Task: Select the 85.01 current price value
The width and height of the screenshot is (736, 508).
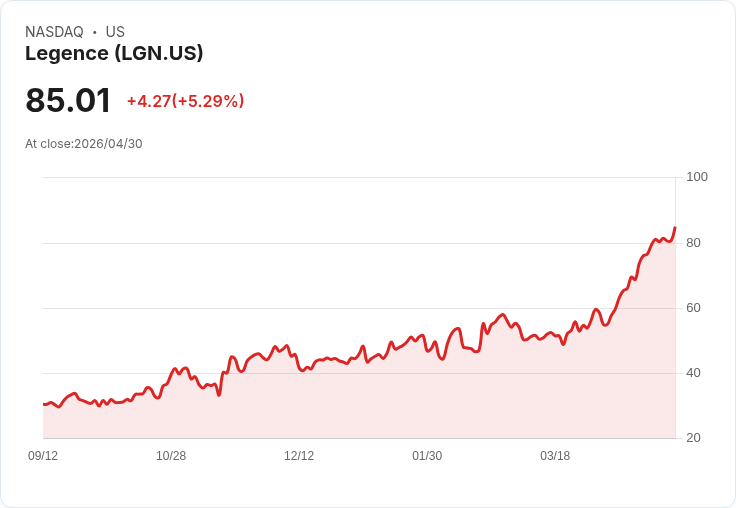Action: coord(68,100)
